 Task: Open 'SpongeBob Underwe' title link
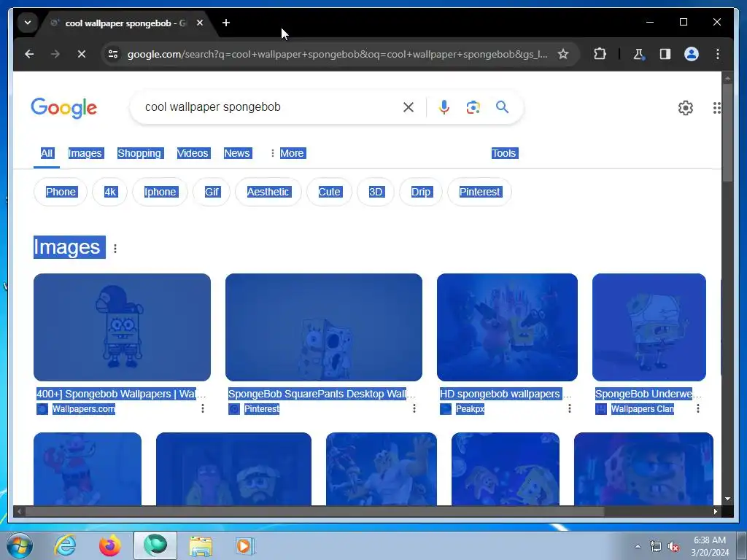click(649, 394)
